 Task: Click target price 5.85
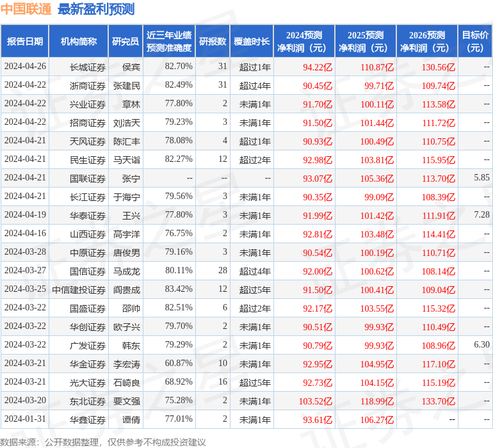pos(481,177)
